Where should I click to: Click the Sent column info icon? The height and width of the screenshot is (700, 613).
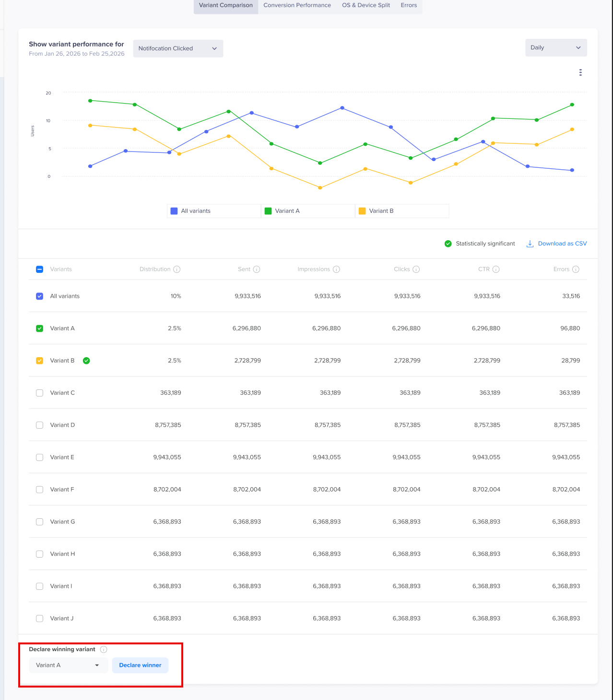coord(257,269)
